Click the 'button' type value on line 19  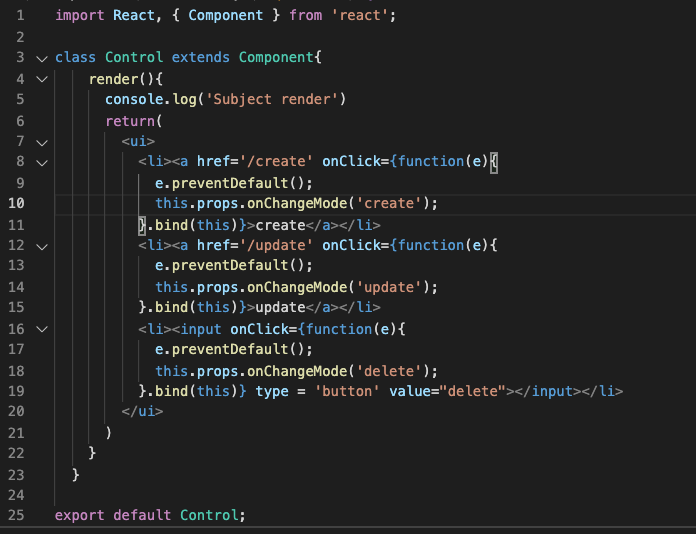point(347,392)
